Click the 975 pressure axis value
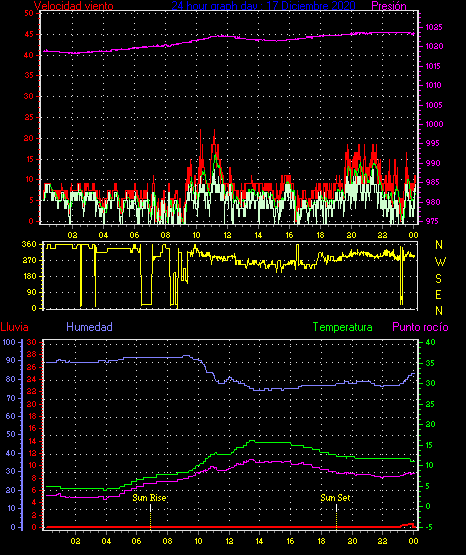Image resolution: width=466 pixels, height=555 pixels. [x=431, y=221]
